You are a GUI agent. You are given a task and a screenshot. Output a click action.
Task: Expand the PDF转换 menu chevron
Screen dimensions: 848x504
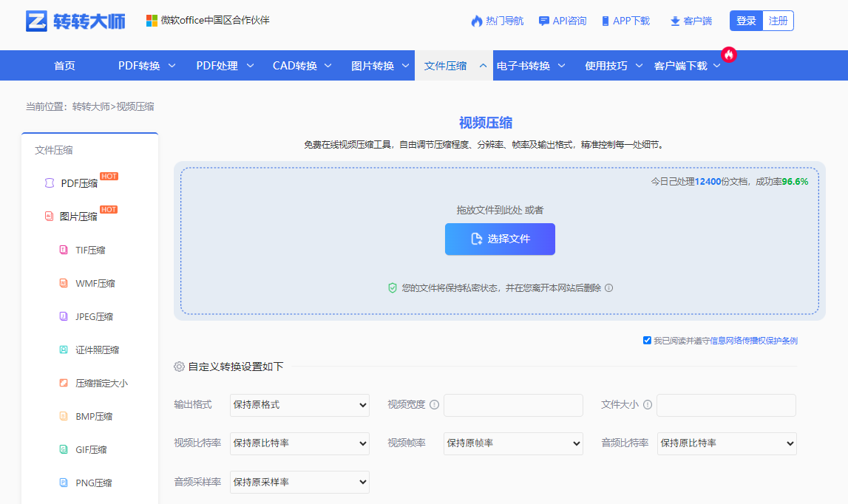pyautogui.click(x=172, y=66)
